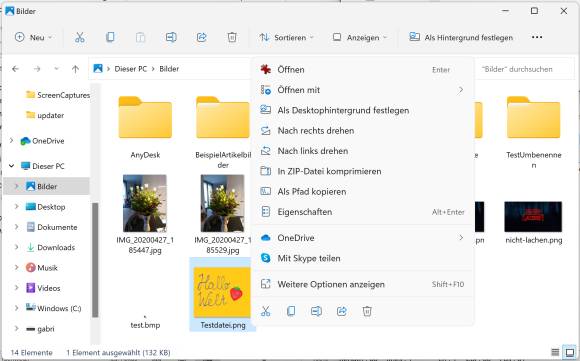Click the navigation pane scrollbar
This screenshot has height=361, width=580.
click(x=95, y=260)
